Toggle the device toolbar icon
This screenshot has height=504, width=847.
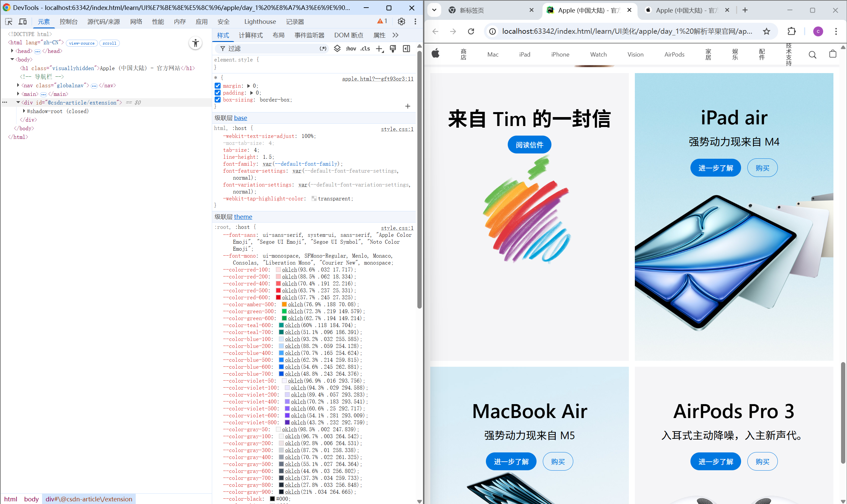click(x=23, y=22)
